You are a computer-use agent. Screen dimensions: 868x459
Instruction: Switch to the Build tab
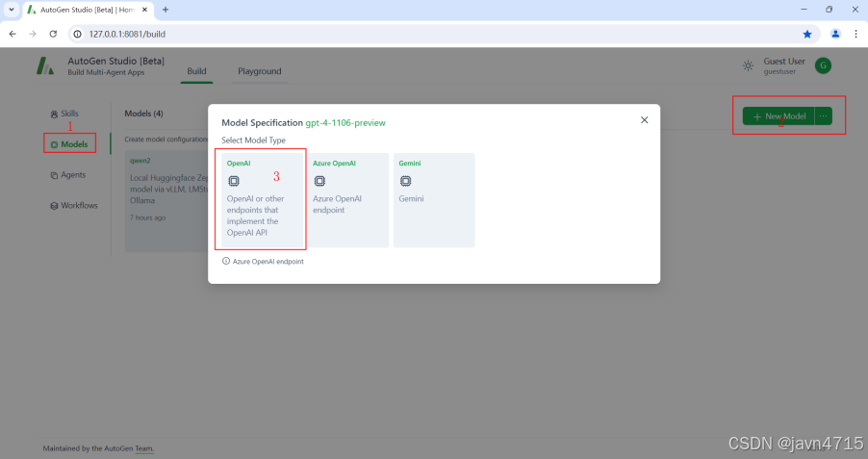point(196,71)
